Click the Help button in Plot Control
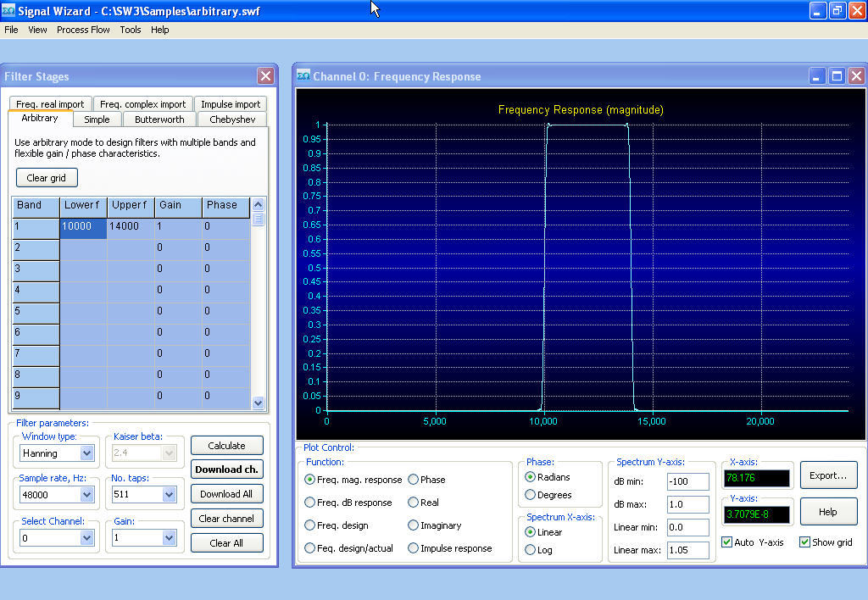868x600 pixels. 828,512
